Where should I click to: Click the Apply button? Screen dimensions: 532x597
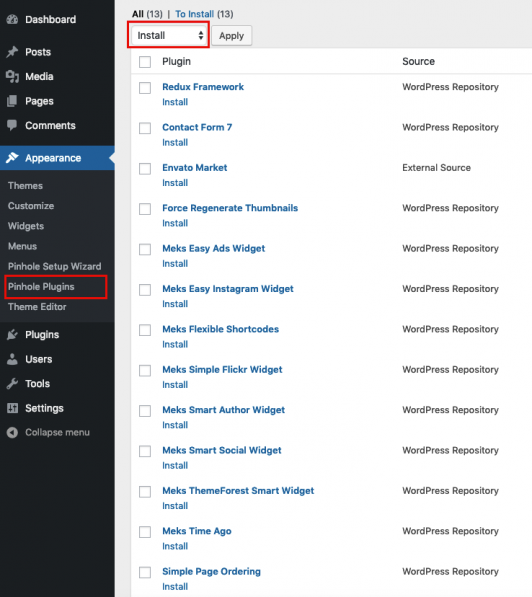coord(232,36)
